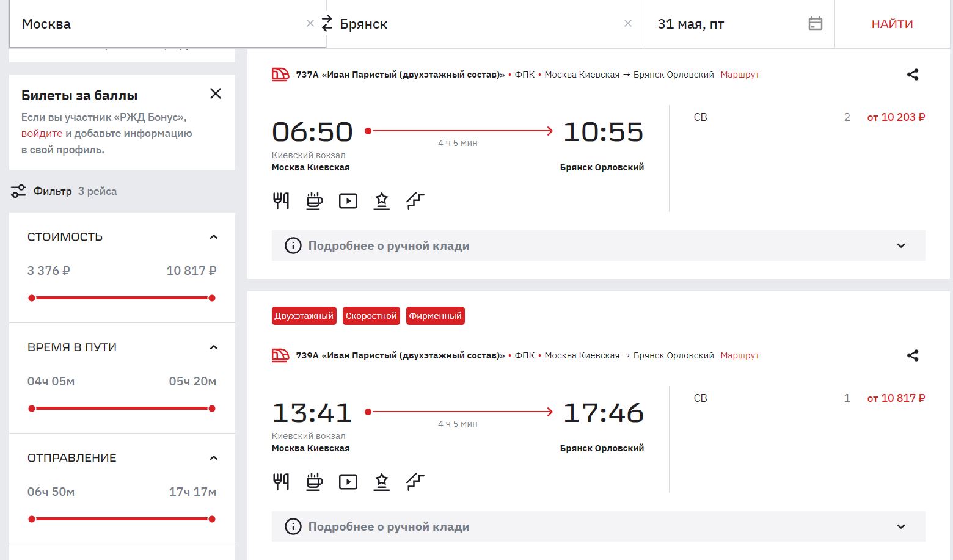Click minimum price slider handle
Image resolution: width=953 pixels, height=560 pixels.
[32, 298]
